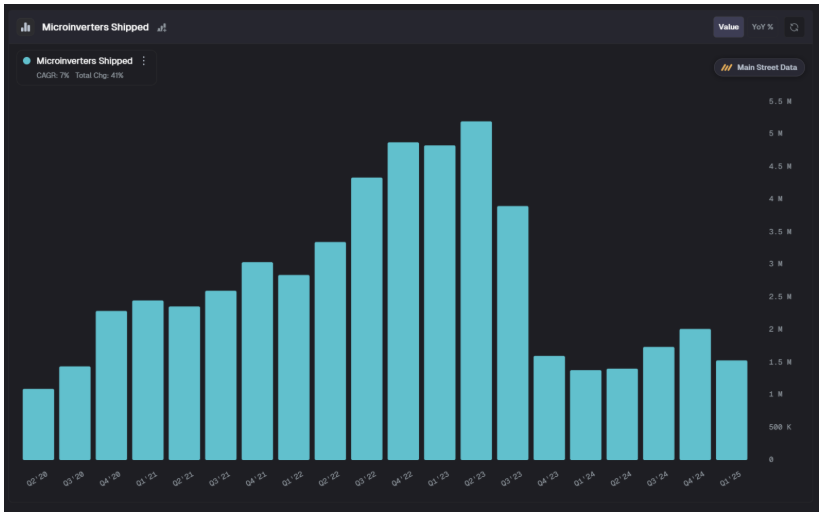This screenshot has height=518, width=822.
Task: Select the Q1'24 bar
Action: tap(586, 415)
